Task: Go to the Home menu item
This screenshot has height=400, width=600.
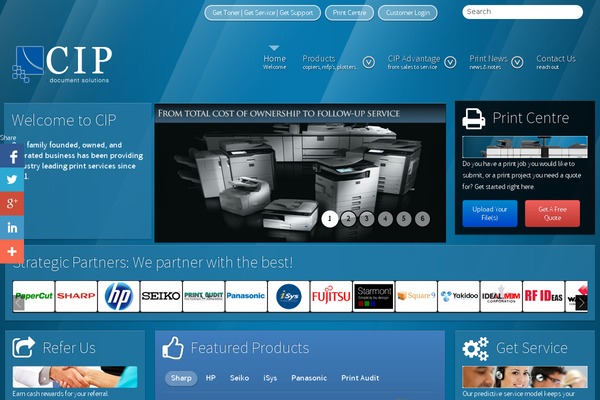Action: click(274, 62)
